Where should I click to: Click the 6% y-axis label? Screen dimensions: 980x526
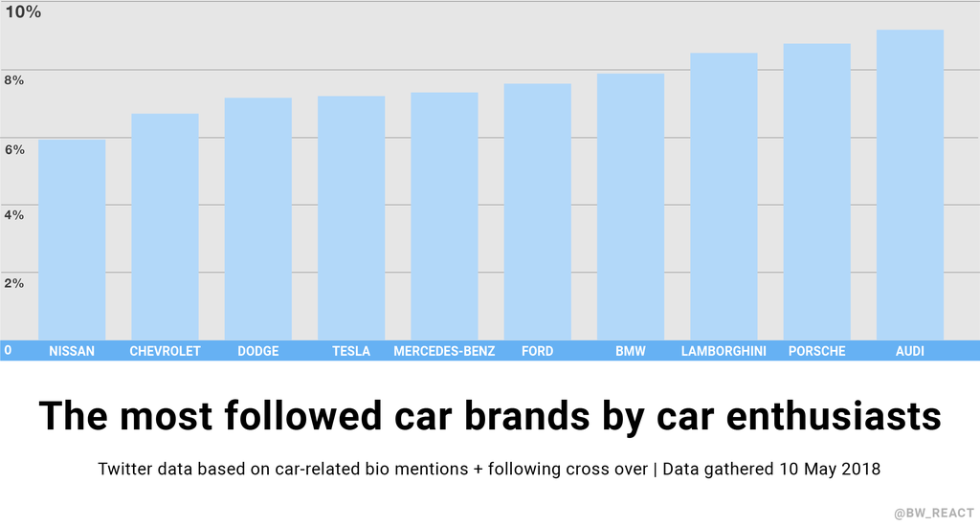pos(13,148)
